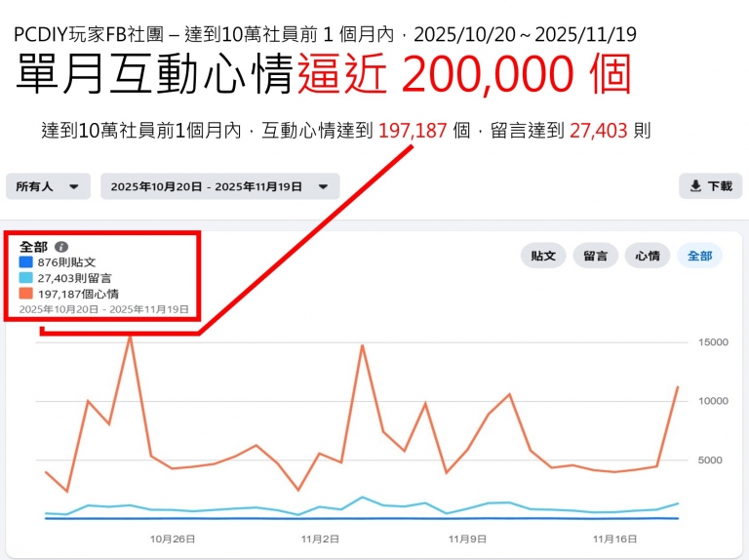Click the 15000 y-axis value
This screenshot has width=749, height=560.
[714, 342]
